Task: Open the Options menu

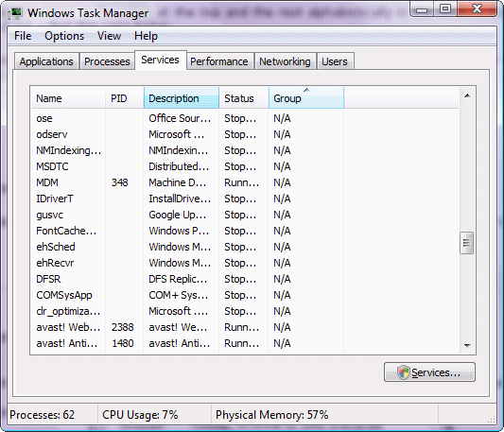Action: coord(64,36)
